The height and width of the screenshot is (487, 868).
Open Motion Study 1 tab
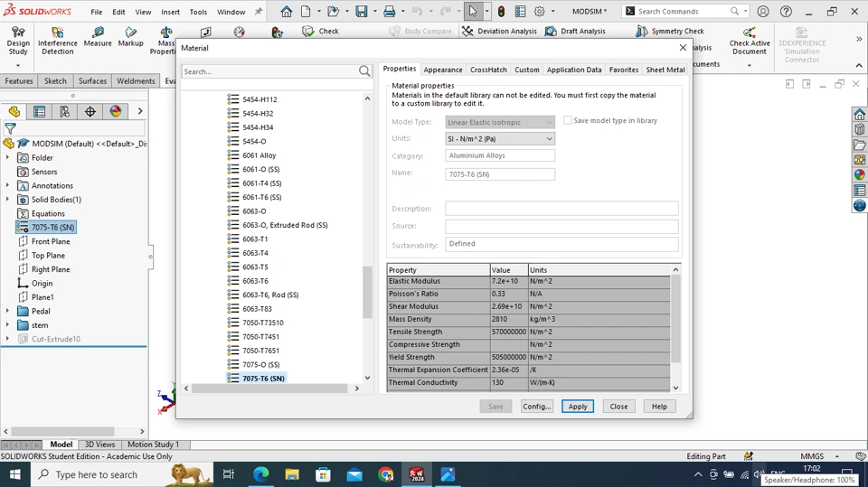click(x=154, y=445)
